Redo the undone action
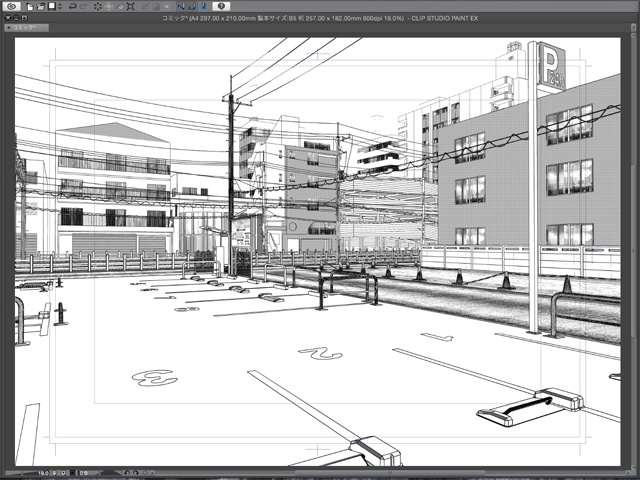 pos(83,7)
